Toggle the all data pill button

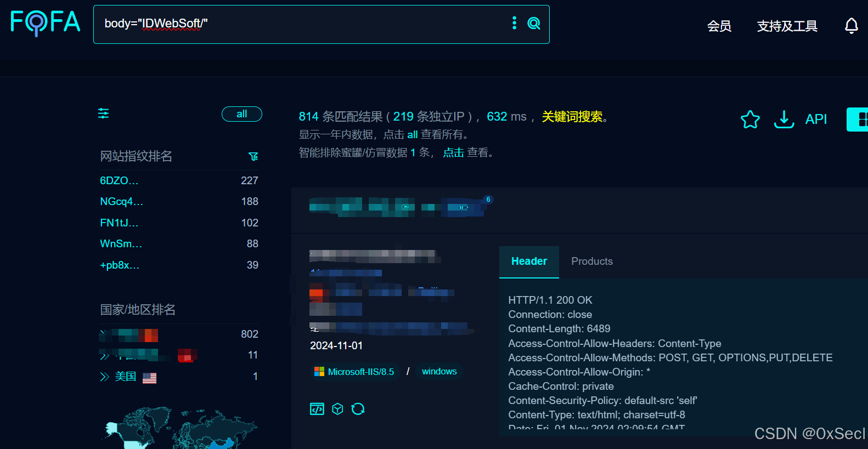(242, 114)
